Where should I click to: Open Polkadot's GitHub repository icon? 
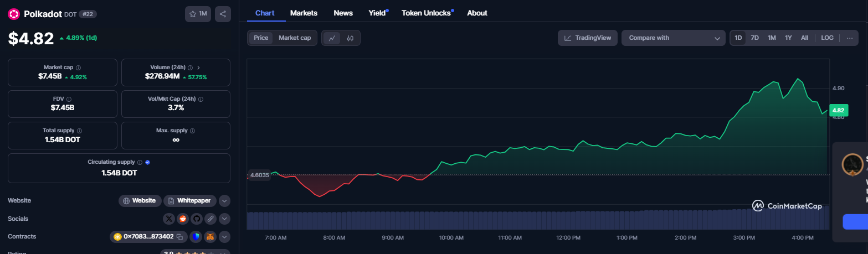(x=196, y=219)
